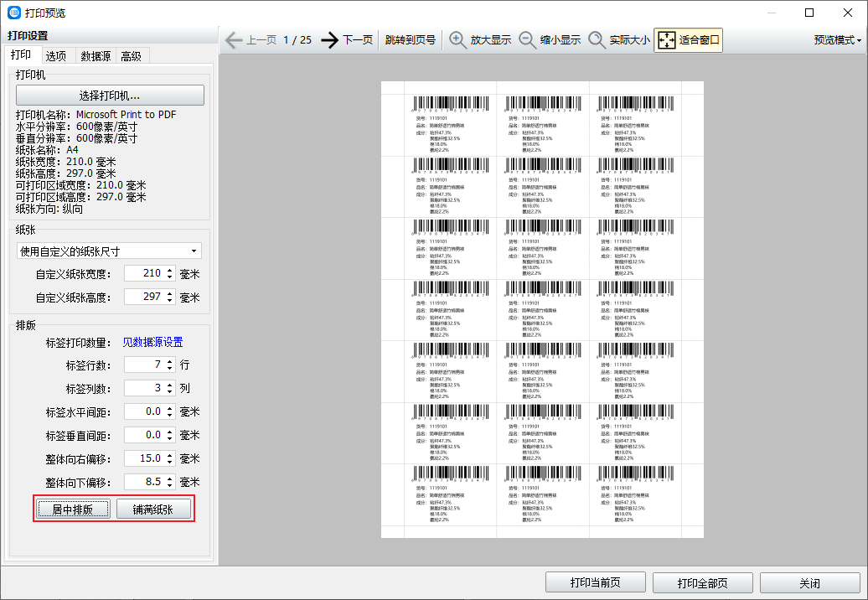Click the 水平分辨率 600像素/英寸 text

pos(76,127)
